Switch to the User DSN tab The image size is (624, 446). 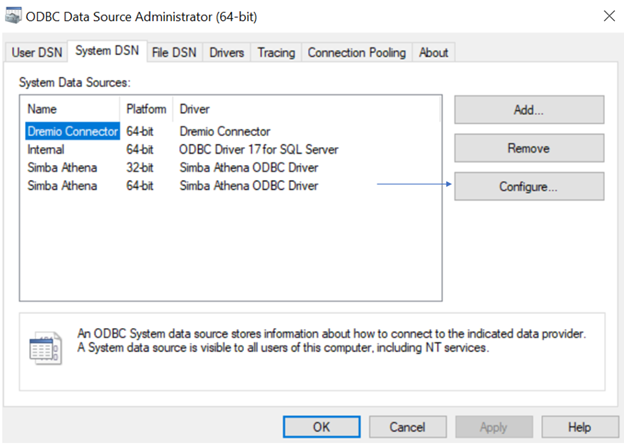(35, 53)
